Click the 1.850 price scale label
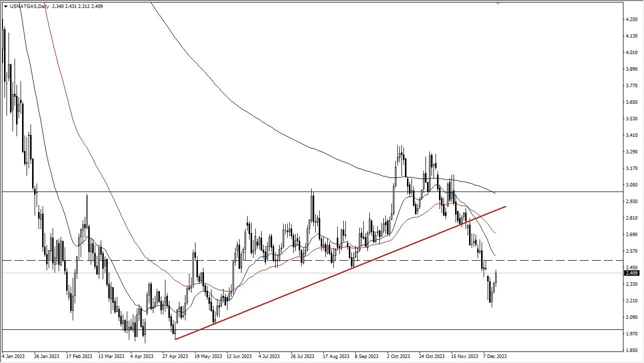Viewport: 644px width, 363px height. (631, 350)
